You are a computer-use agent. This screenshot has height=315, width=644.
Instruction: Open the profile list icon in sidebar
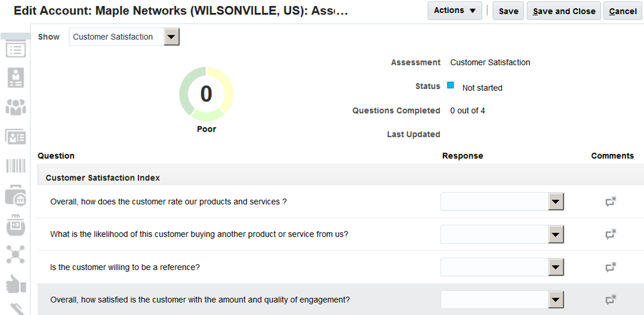click(16, 50)
